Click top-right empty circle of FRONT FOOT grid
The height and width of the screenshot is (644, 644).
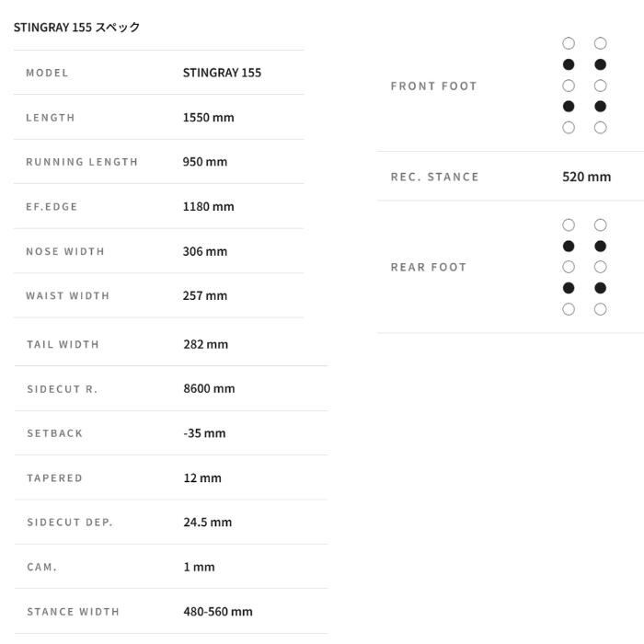point(600,43)
